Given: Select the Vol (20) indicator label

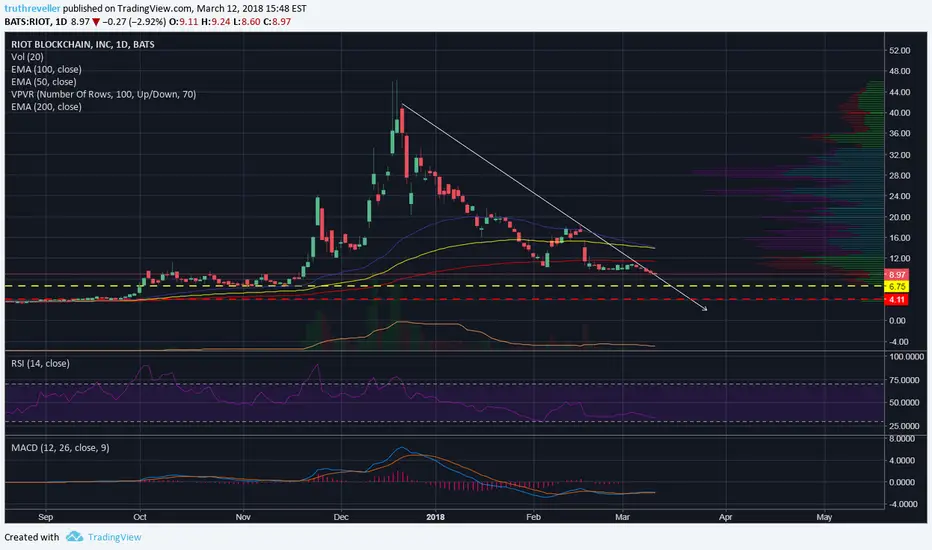Looking at the screenshot, I should [27, 57].
